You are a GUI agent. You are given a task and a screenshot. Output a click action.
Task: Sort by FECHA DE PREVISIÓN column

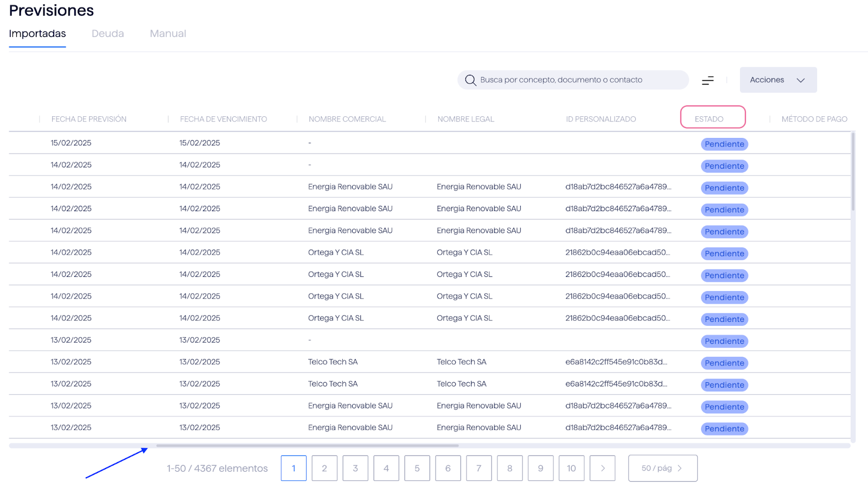[x=89, y=119]
